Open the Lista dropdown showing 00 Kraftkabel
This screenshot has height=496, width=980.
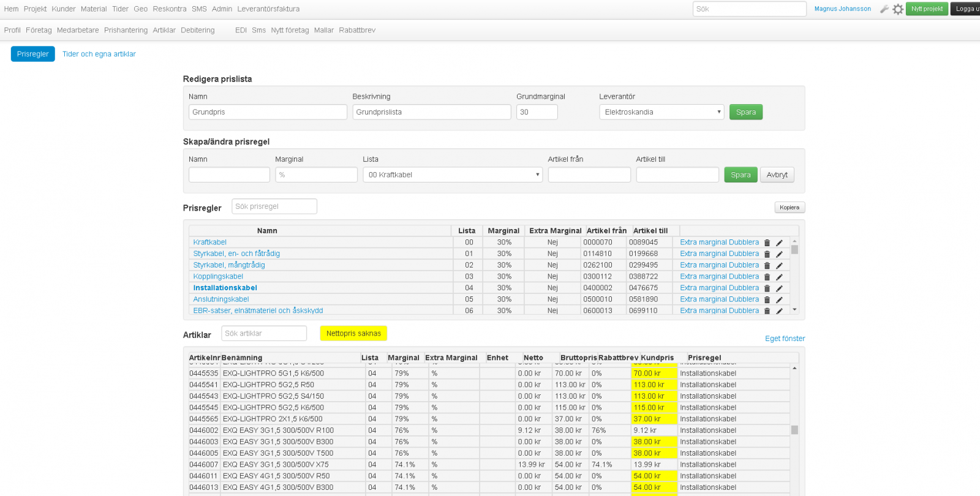(453, 175)
